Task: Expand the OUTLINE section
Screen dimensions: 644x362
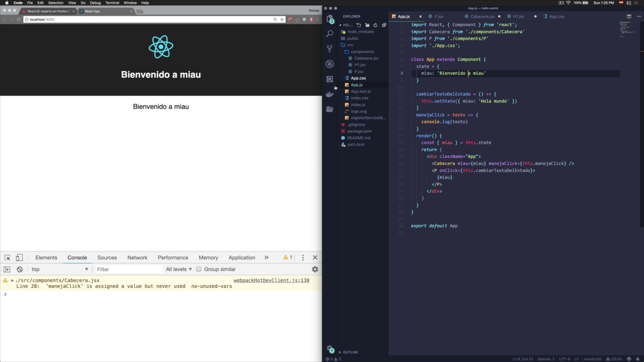Action: point(350,352)
